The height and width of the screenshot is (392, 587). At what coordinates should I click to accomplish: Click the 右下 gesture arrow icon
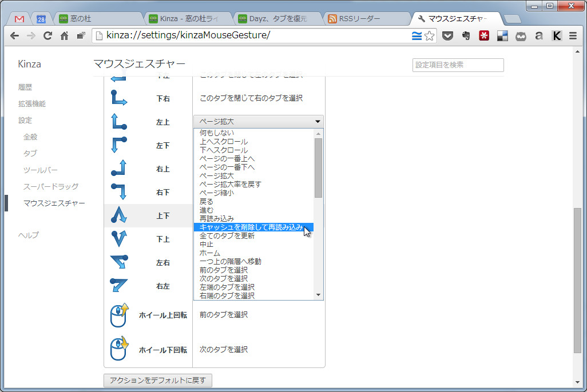click(x=119, y=192)
